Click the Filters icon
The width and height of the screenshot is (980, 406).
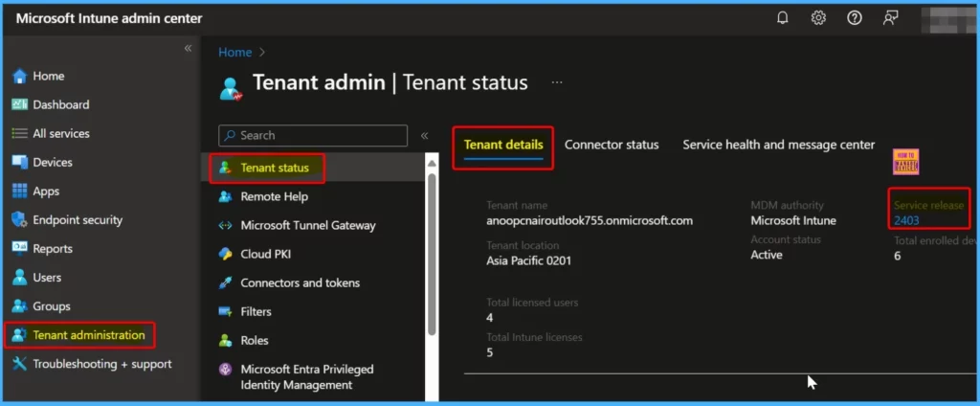(x=226, y=311)
